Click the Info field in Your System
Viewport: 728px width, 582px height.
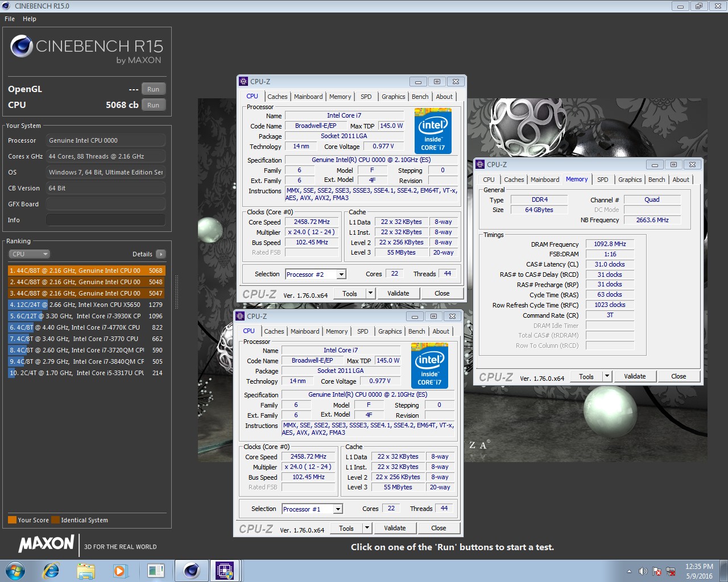tap(106, 220)
